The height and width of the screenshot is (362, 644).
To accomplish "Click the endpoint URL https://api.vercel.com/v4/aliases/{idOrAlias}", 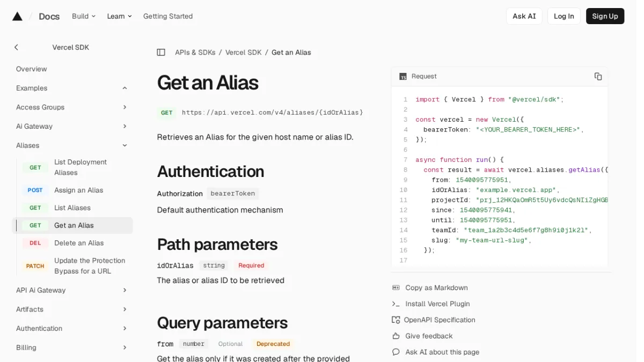I will (x=273, y=113).
